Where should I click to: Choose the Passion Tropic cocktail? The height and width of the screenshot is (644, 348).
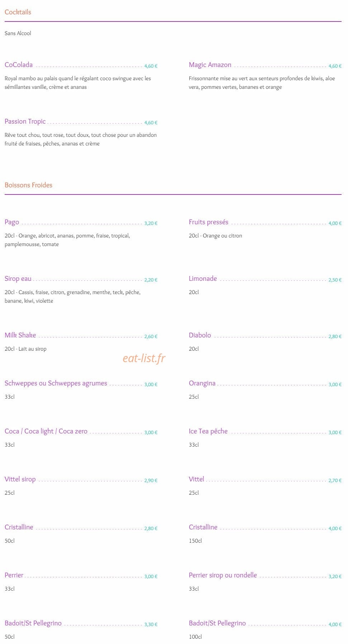25,122
